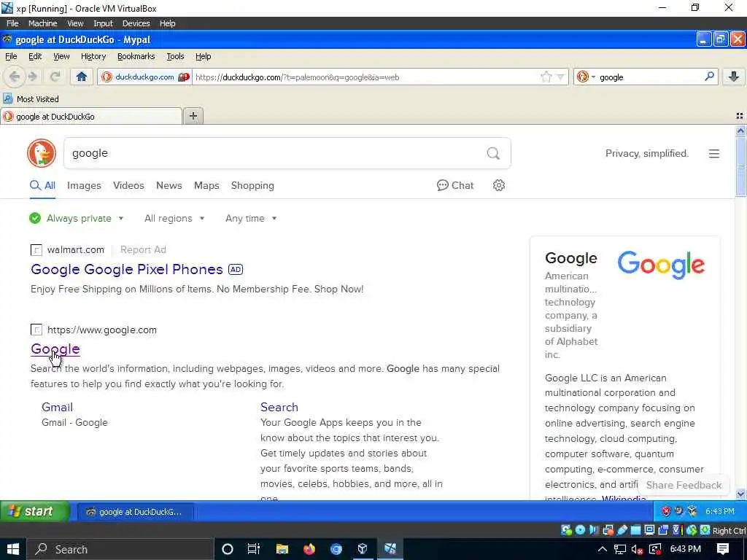Viewport: 747px width, 560px height.
Task: Open a new tab with the plus button
Action: pos(193,116)
